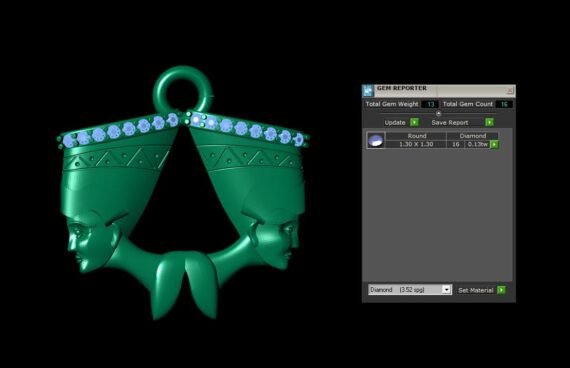Collapse the header using the small round arrow
This screenshot has height=368, width=570.
point(438,113)
